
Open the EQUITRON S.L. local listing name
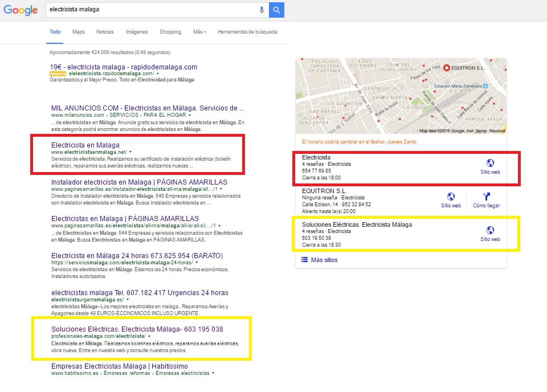[324, 191]
